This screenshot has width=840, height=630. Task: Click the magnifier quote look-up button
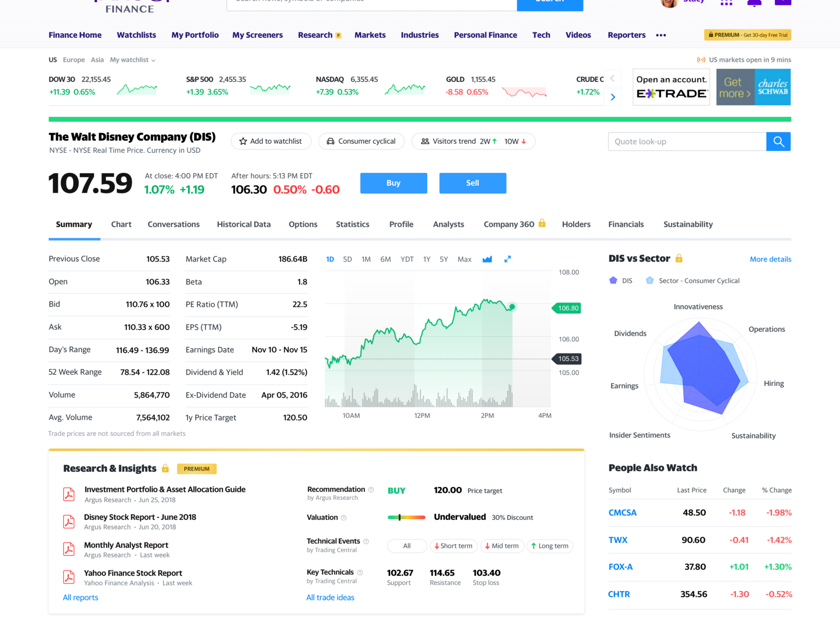(x=779, y=142)
